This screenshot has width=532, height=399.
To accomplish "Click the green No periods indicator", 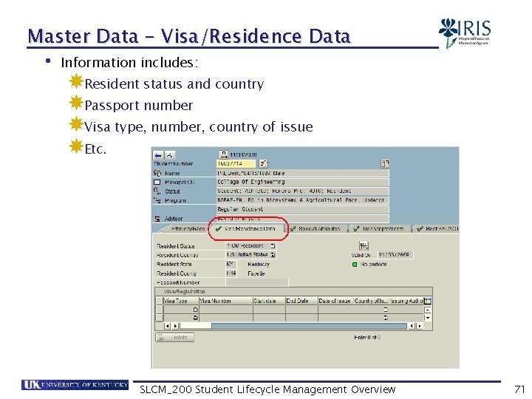I will click(355, 265).
